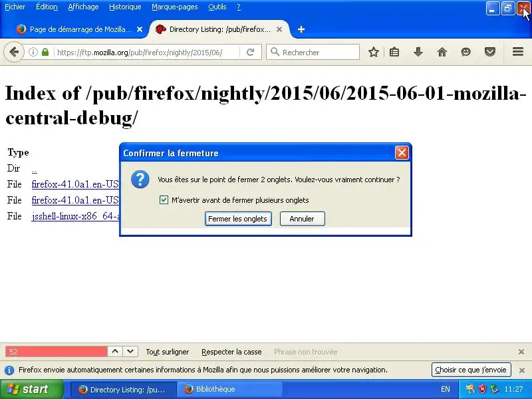
Task: Open the Fichier menu
Action: 15,7
